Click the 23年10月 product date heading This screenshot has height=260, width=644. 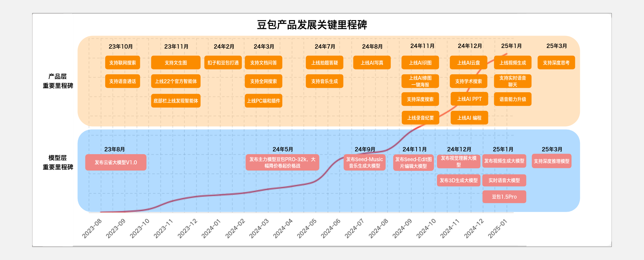click(x=121, y=46)
